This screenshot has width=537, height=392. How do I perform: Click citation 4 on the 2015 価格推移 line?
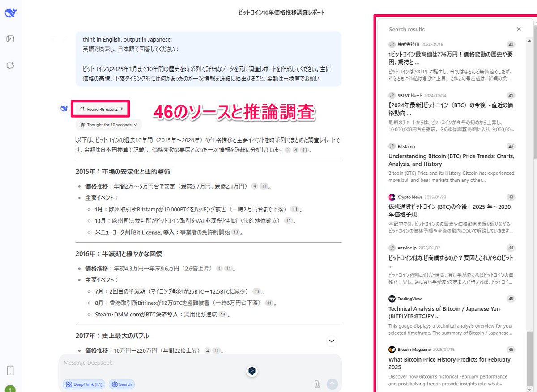point(255,186)
